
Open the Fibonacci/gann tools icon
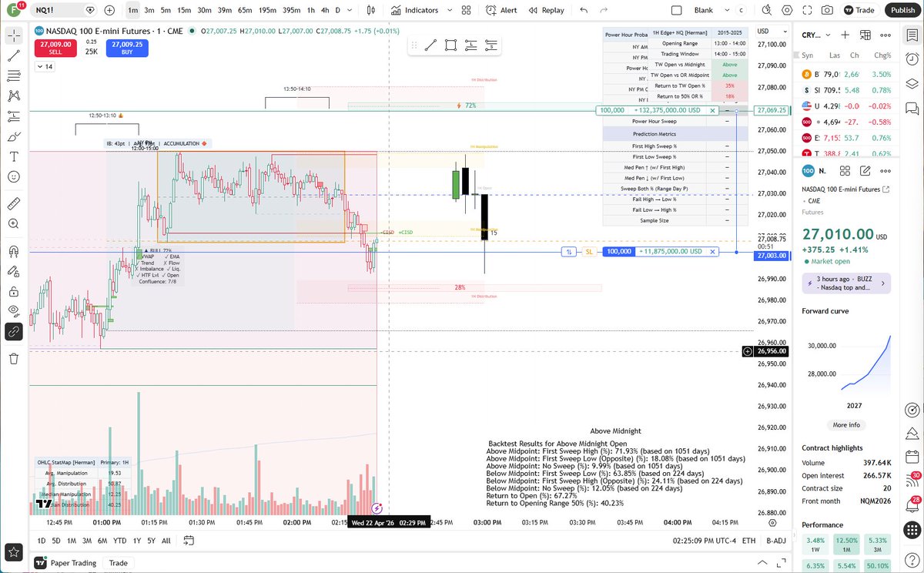(14, 76)
